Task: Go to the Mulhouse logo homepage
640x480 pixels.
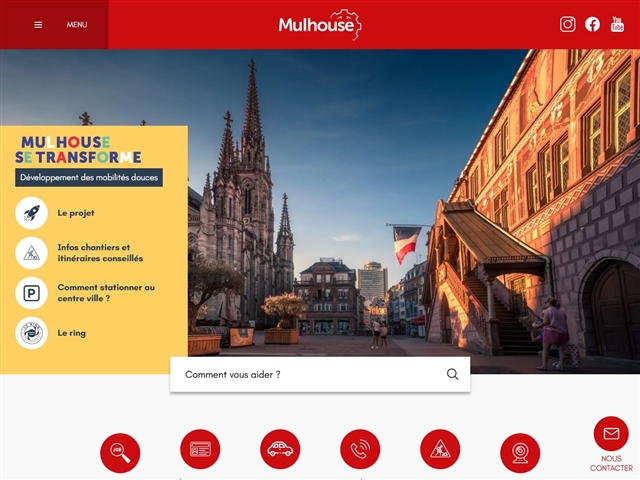Action: coord(320,24)
